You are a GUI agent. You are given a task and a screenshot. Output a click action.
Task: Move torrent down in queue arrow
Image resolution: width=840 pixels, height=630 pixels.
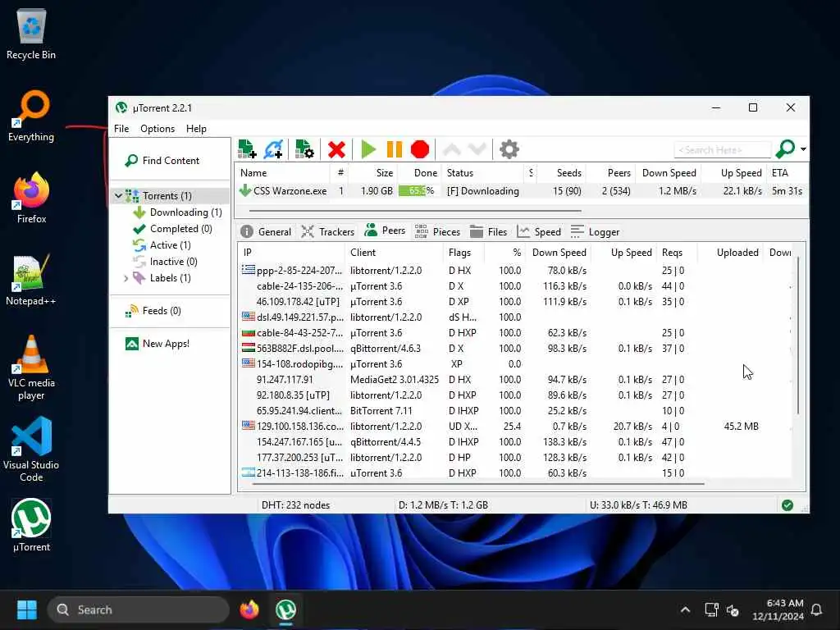point(477,149)
